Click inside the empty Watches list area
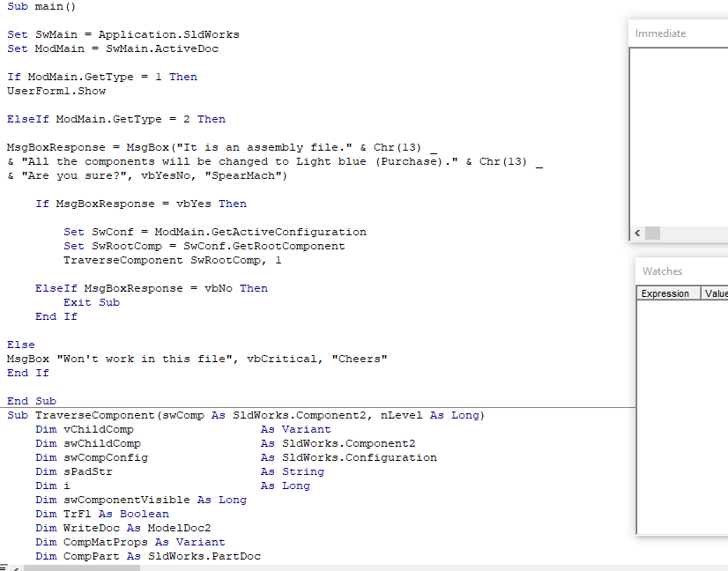This screenshot has width=728, height=571. click(682, 417)
